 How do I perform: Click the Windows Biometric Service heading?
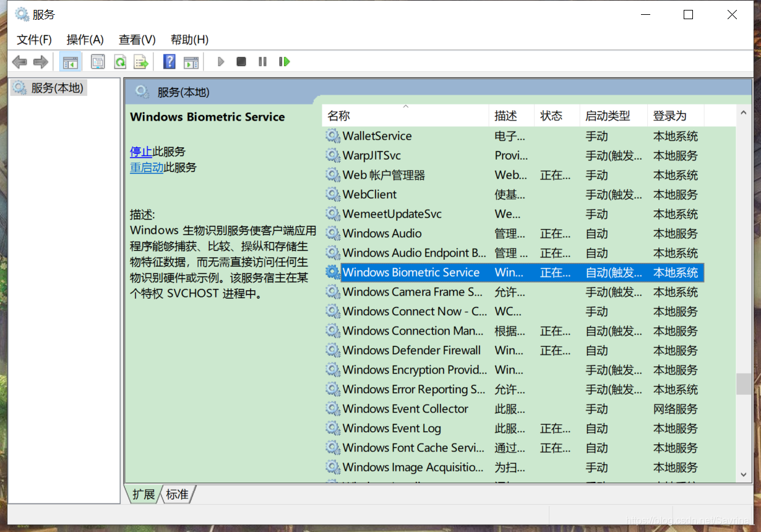click(207, 117)
